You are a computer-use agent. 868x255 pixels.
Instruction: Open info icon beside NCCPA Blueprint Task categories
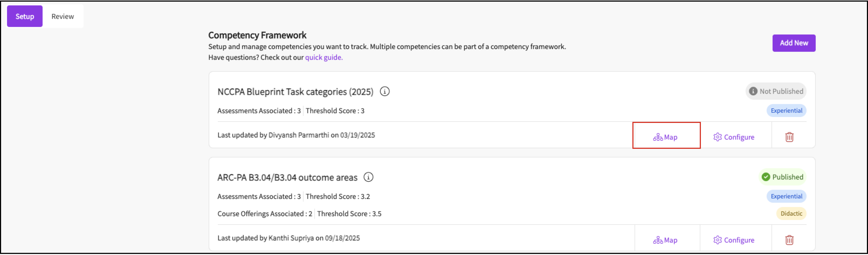coord(384,91)
